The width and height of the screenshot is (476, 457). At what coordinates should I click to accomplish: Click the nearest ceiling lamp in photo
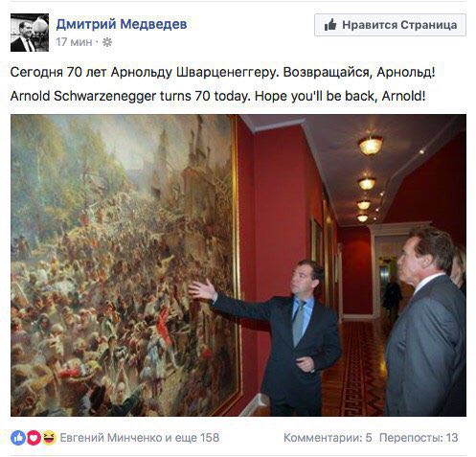click(x=371, y=146)
